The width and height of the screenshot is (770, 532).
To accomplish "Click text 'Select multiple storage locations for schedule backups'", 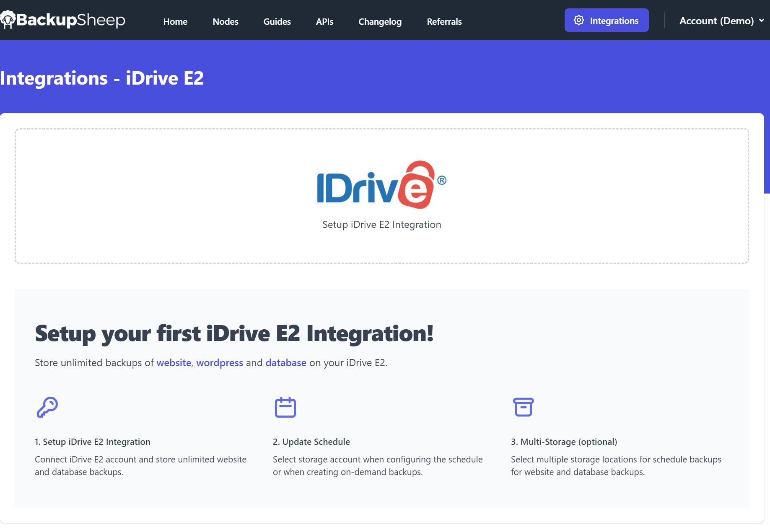I will [616, 460].
